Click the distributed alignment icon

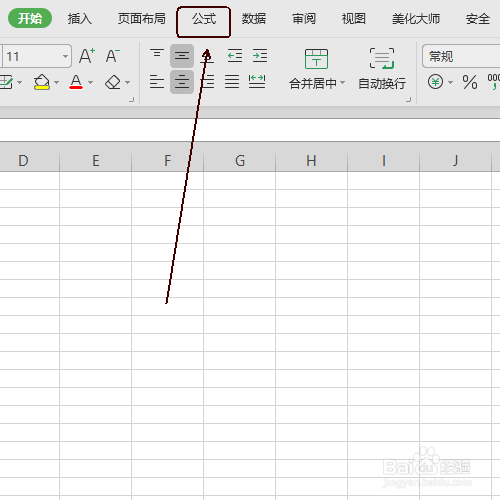(257, 82)
